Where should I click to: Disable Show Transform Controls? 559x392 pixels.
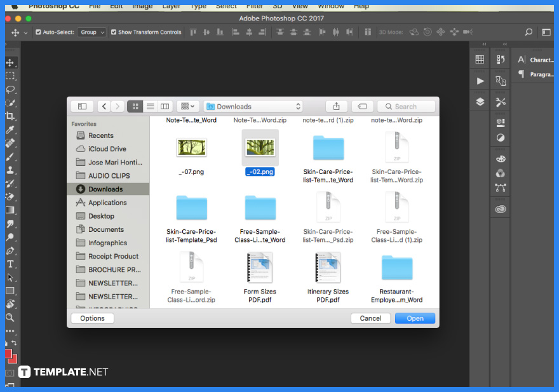(x=112, y=31)
